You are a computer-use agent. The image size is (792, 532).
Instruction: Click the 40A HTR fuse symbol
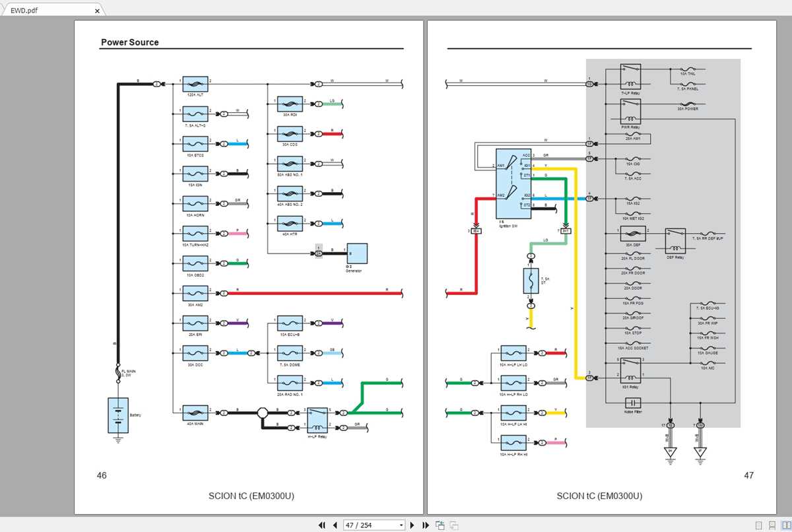(290, 223)
